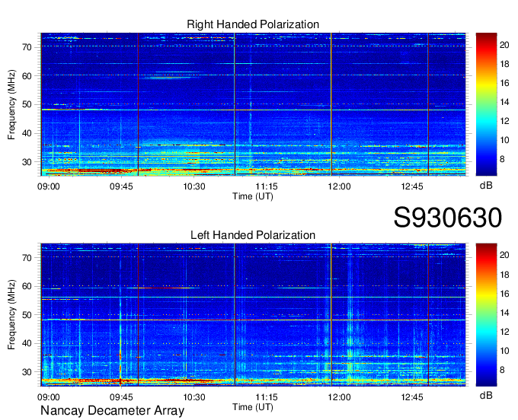Click the 12 dB tick on Right Handed colorbar
The image size is (518, 420).
pyautogui.click(x=504, y=121)
